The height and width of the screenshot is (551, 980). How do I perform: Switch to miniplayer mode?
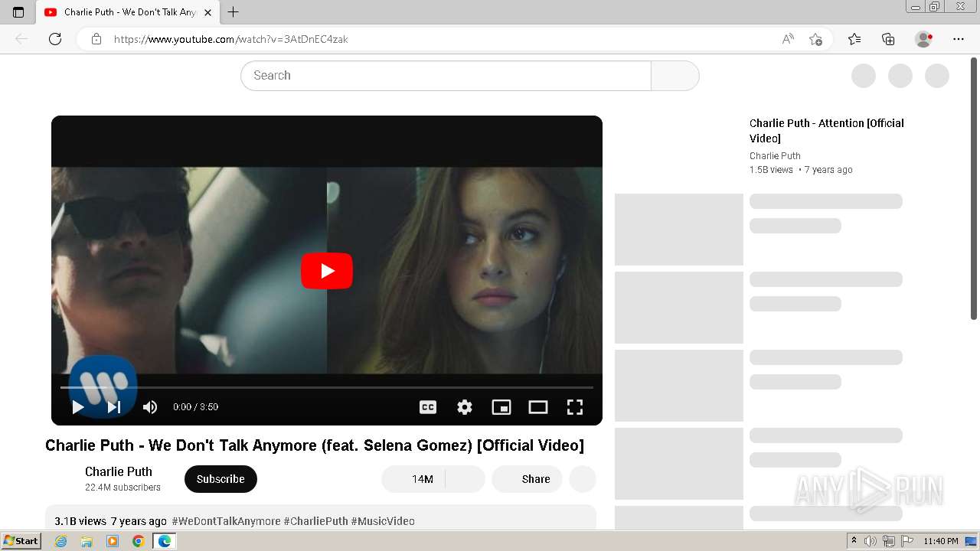point(501,407)
